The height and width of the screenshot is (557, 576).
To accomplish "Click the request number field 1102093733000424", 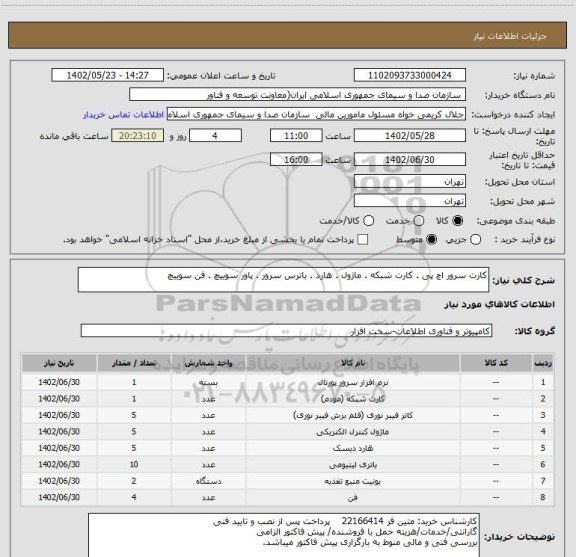I will pyautogui.click(x=410, y=75).
